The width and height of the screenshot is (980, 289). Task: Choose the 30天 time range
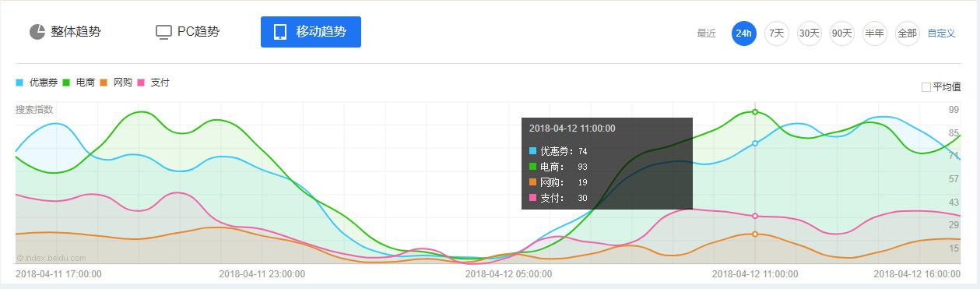point(810,33)
